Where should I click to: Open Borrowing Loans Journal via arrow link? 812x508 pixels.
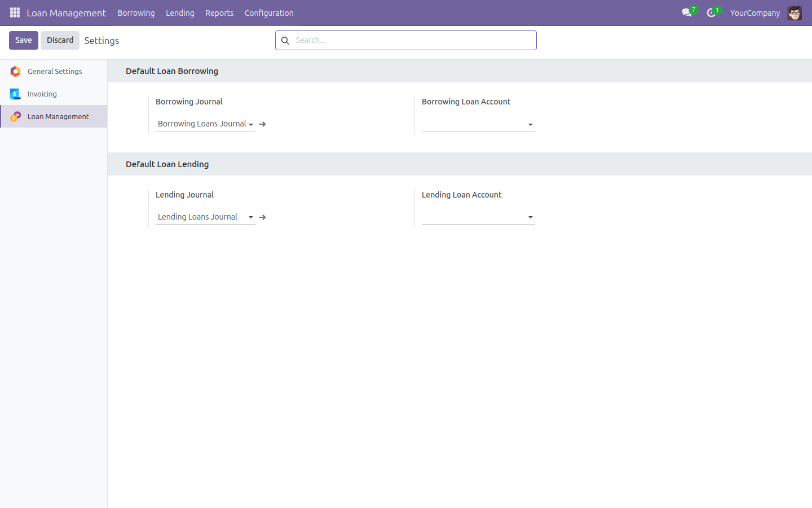point(262,124)
